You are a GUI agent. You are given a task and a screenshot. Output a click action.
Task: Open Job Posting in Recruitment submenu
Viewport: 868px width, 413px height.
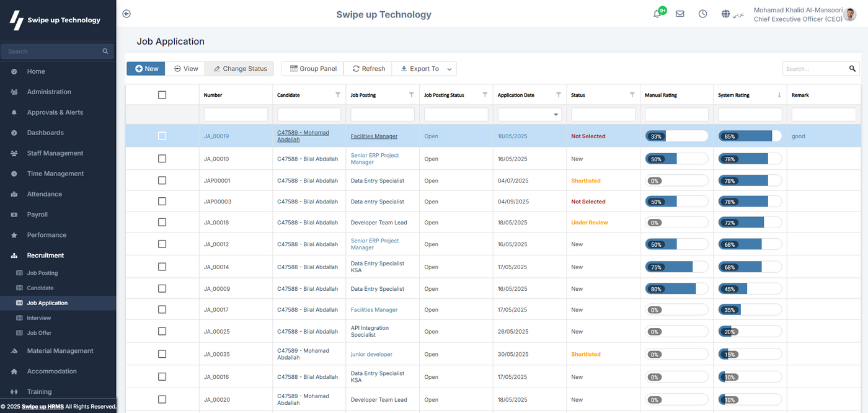point(42,273)
